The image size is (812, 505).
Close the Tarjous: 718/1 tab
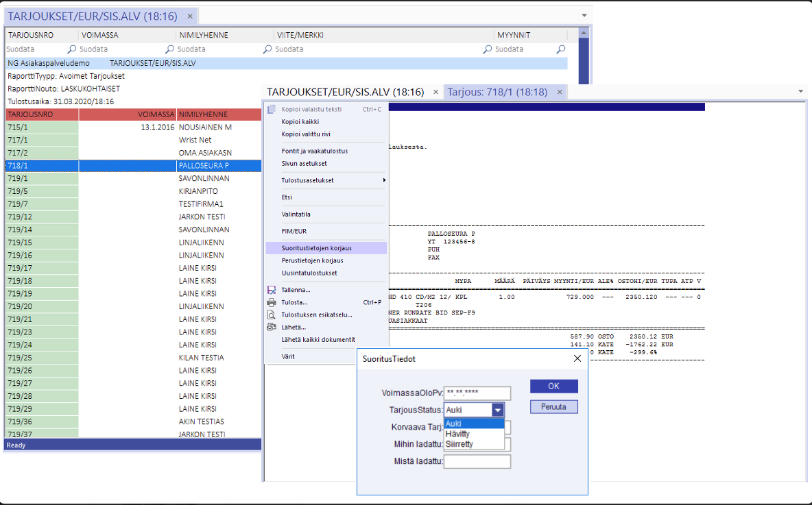(x=560, y=92)
